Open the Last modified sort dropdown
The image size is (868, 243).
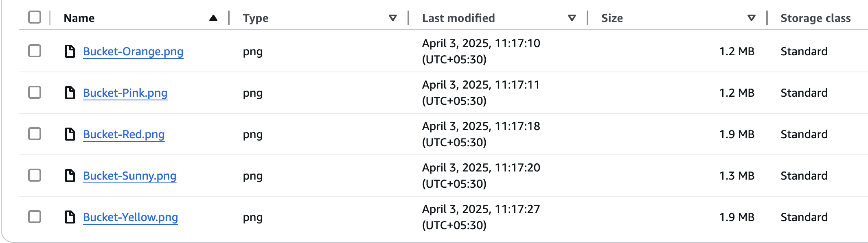coord(572,18)
